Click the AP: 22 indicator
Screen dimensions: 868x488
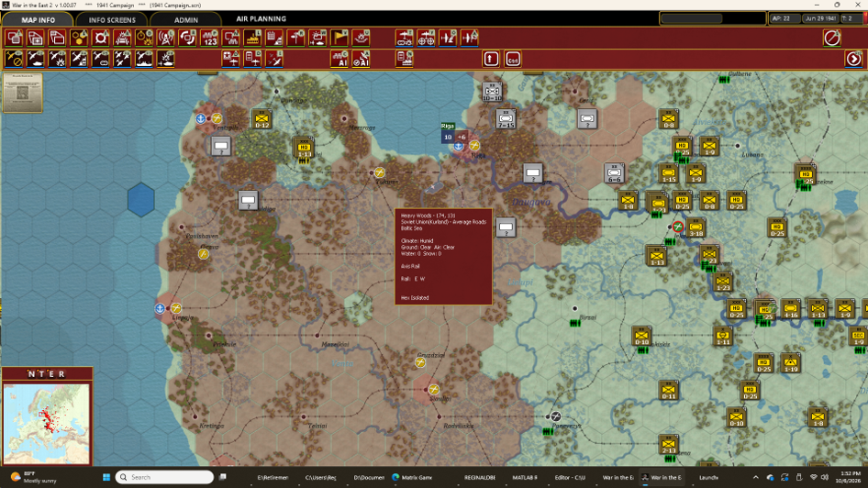pos(785,18)
